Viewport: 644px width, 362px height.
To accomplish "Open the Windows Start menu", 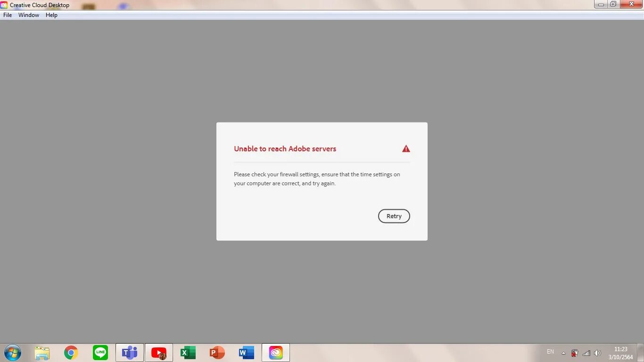I will pyautogui.click(x=13, y=353).
